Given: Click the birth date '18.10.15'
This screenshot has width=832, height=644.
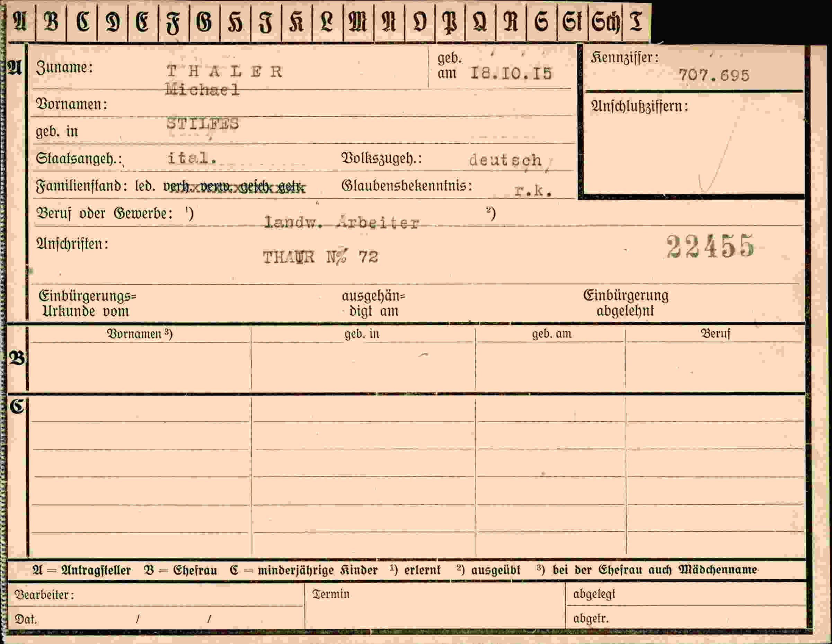Looking at the screenshot, I should [x=511, y=73].
